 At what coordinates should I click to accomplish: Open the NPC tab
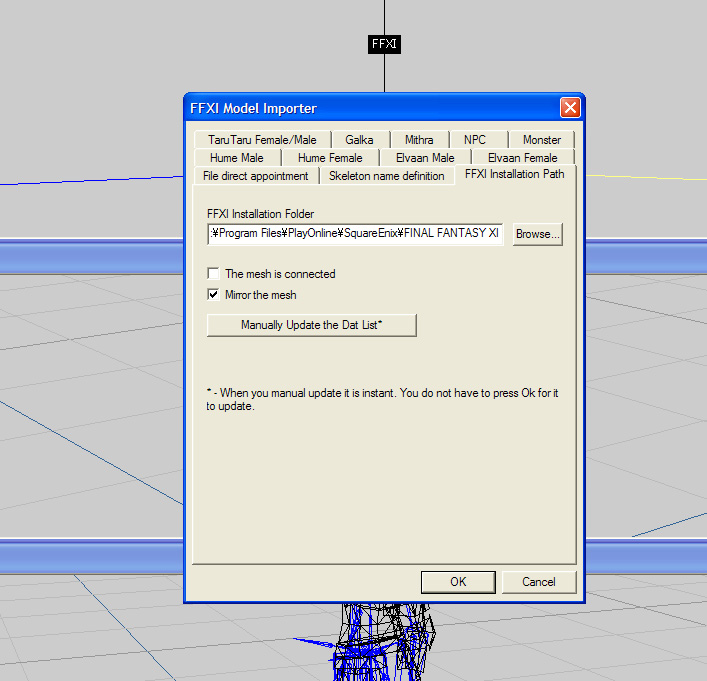point(475,140)
